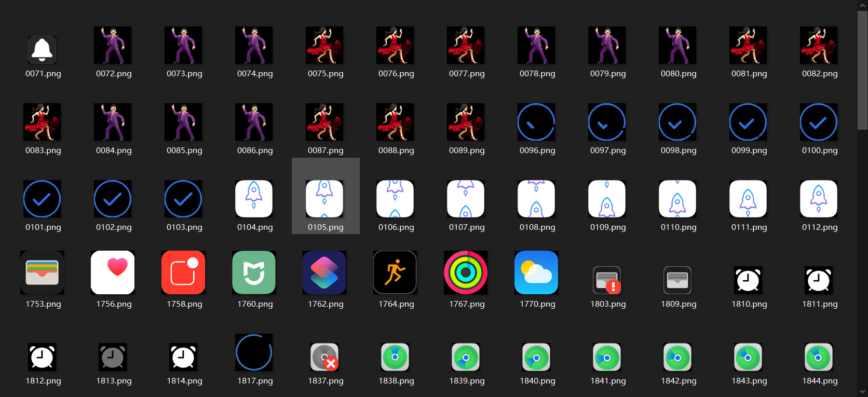Click the card with red alert 1803.png
The height and width of the screenshot is (397, 868).
pyautogui.click(x=607, y=280)
